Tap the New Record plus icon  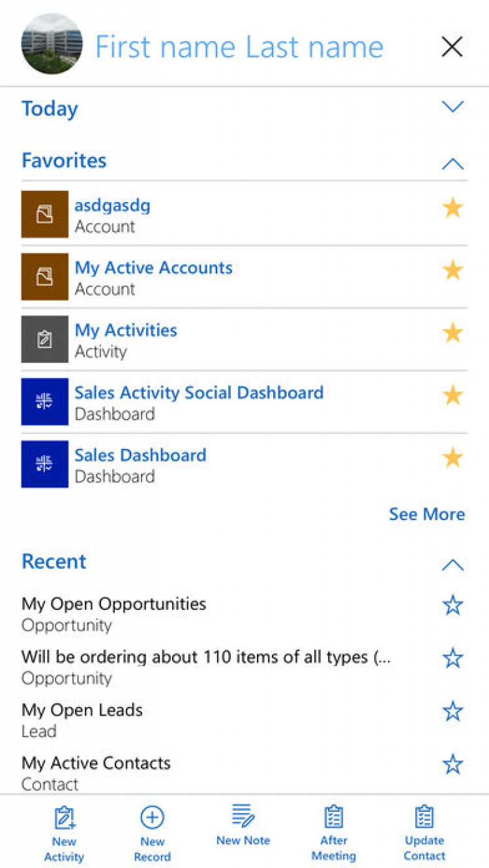[152, 817]
